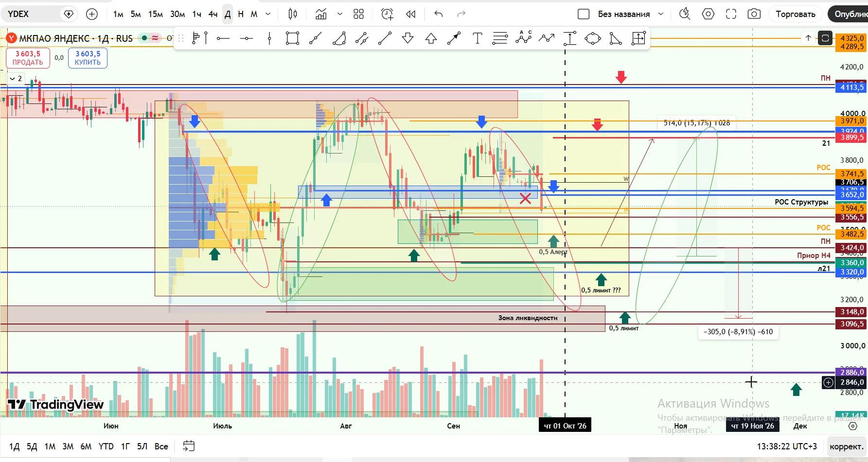Set the chart range to 1Д
868x462 pixels.
pyautogui.click(x=15, y=446)
